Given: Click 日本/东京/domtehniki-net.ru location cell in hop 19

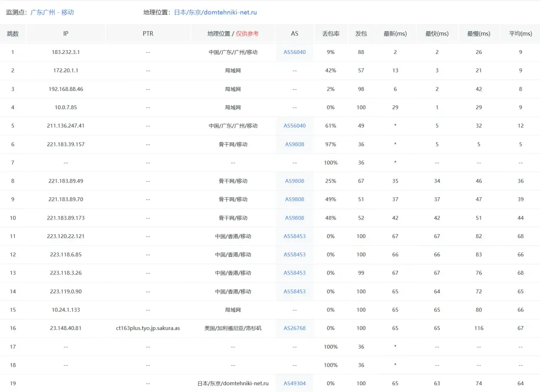Looking at the screenshot, I should [233, 383].
